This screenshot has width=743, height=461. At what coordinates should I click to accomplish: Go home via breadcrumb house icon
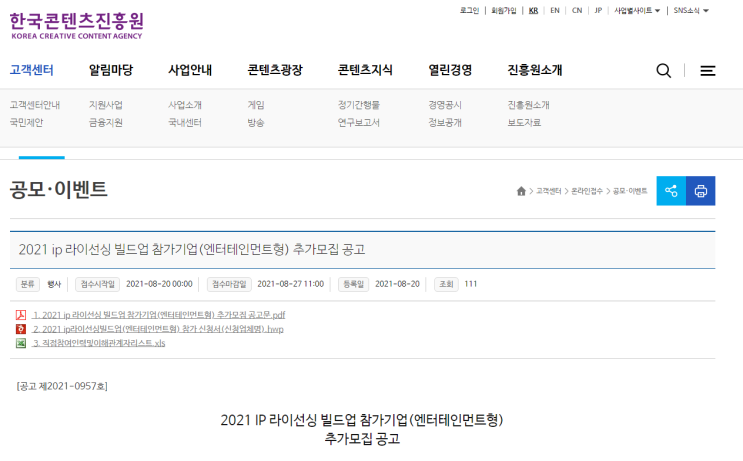(x=521, y=191)
